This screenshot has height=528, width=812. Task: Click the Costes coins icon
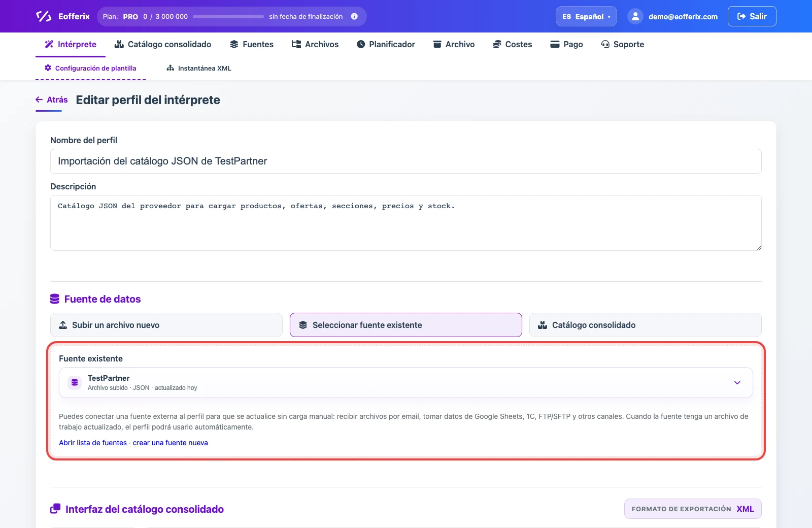pos(497,44)
